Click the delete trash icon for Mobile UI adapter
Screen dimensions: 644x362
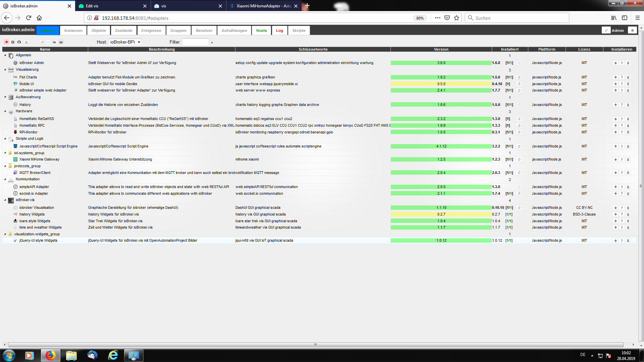[x=628, y=84]
